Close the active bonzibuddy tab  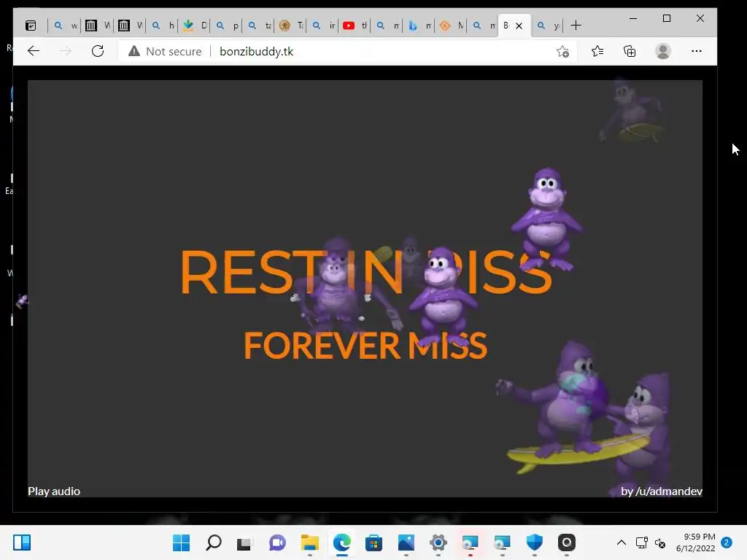point(519,26)
